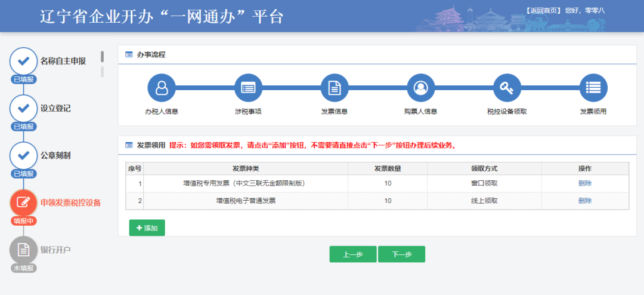Click the 办税人信息 step label
The image size is (644, 295).
[x=162, y=112]
